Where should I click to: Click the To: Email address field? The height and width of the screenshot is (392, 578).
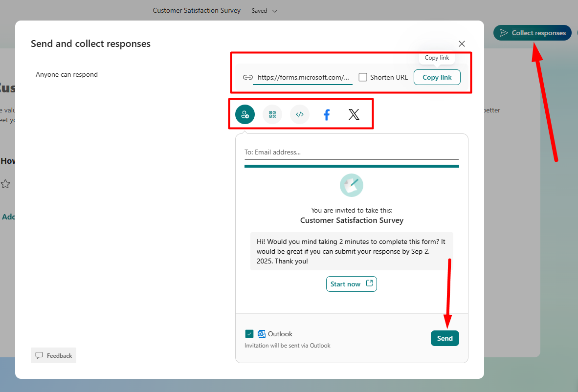(352, 152)
